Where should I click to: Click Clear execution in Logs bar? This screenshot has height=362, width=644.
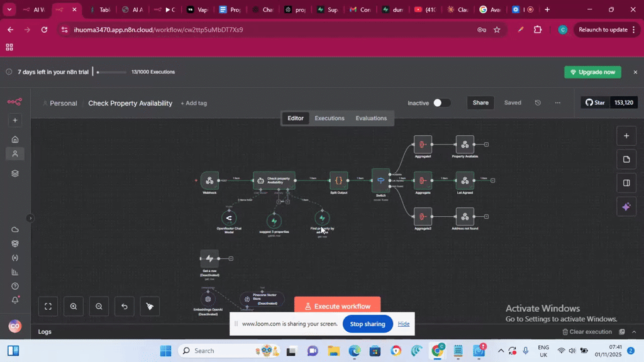(x=587, y=332)
